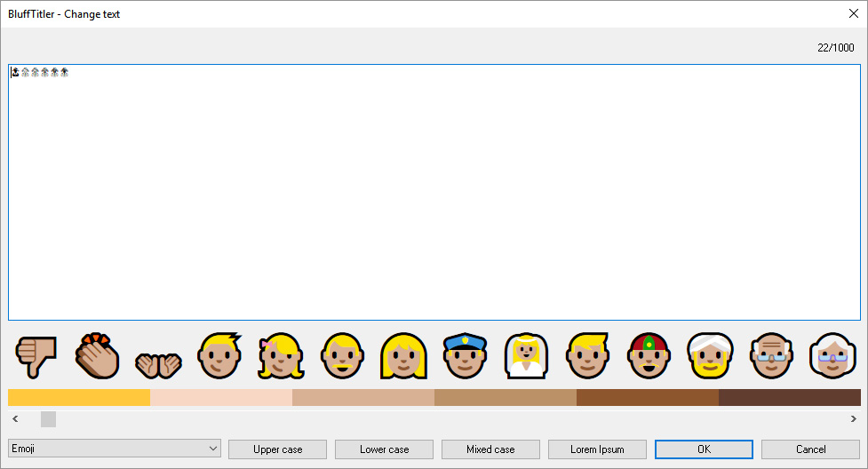Choose the dark skin tone swatch
The width and height of the screenshot is (868, 469).
tap(790, 398)
